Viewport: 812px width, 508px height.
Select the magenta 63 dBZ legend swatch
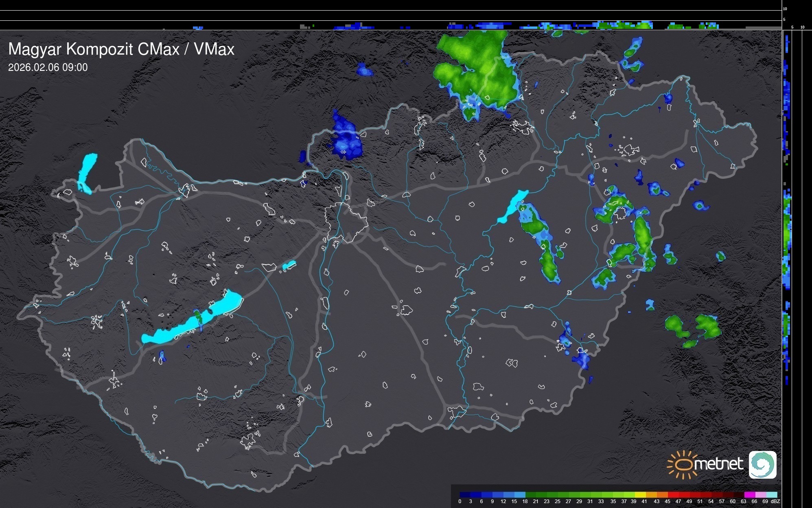pyautogui.click(x=749, y=495)
